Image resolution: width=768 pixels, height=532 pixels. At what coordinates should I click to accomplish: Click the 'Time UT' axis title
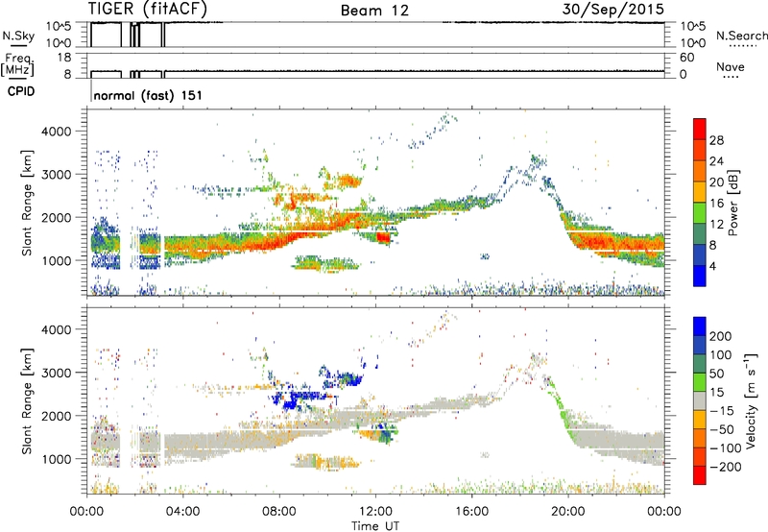pos(375,526)
